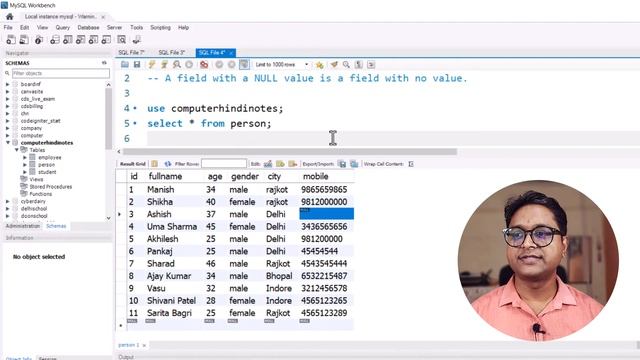Expand the cyberdairy schema
This screenshot has height=360, width=640.
(7, 201)
